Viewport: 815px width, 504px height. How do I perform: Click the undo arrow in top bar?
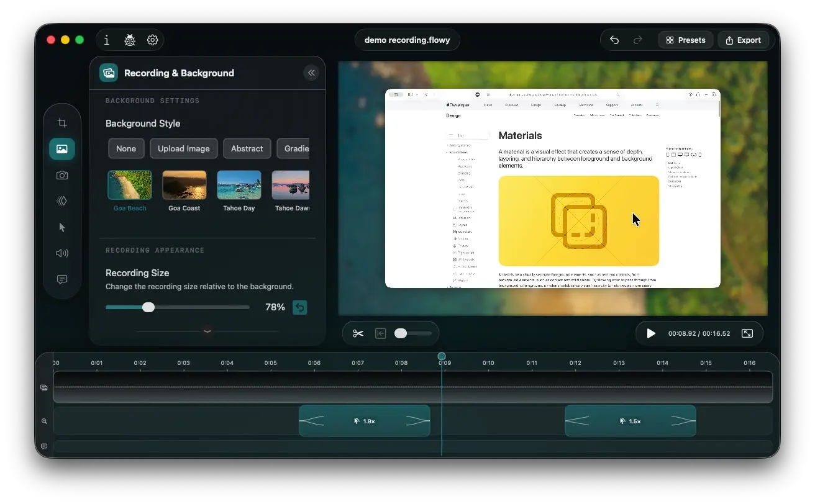coord(614,40)
